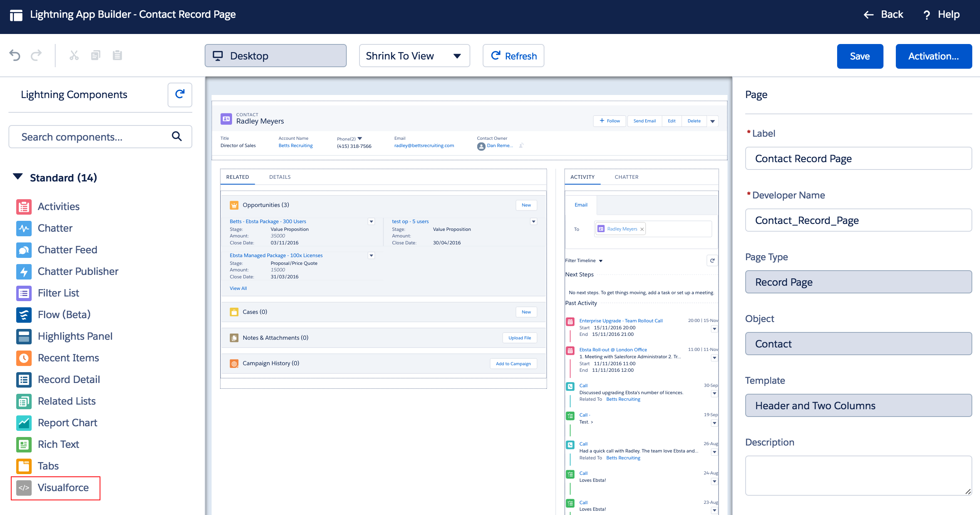Open the Shrink To View dropdown
980x515 pixels.
click(414, 56)
